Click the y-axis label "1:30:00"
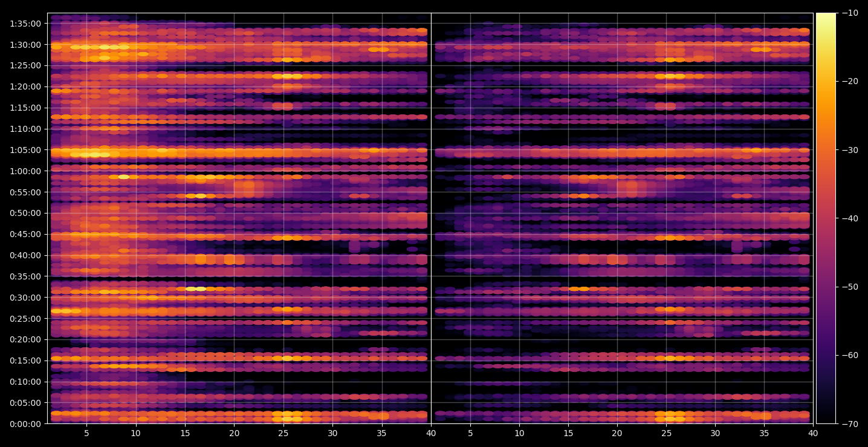Screen dimensions: 868x447 point(26,45)
